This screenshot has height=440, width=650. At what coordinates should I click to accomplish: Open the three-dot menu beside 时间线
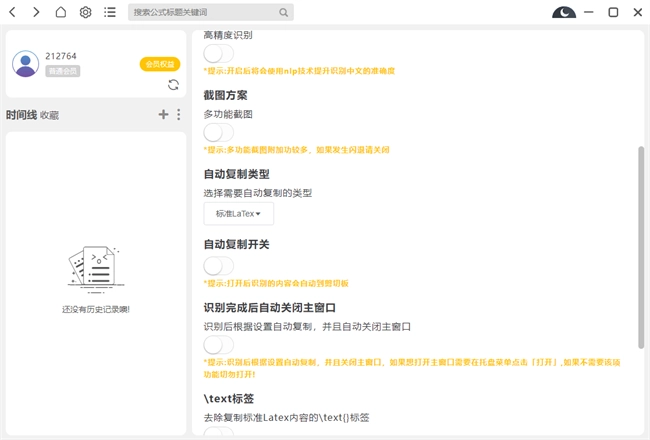point(179,115)
